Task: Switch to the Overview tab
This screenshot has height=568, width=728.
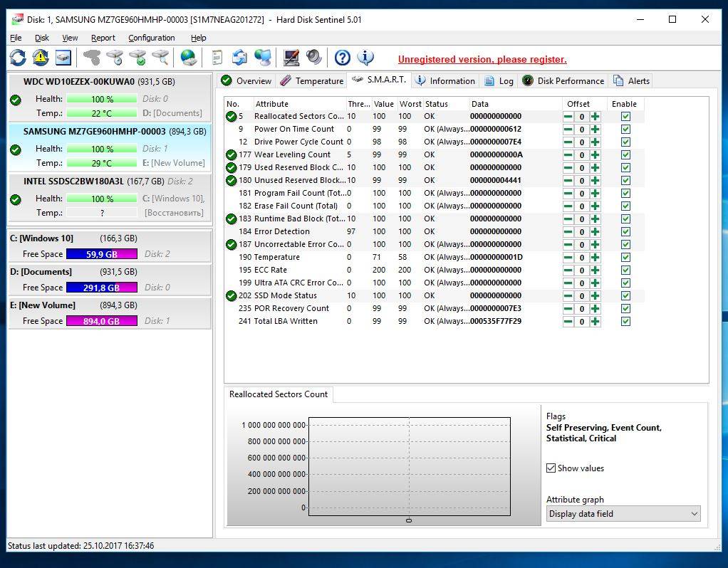Action: 246,80
